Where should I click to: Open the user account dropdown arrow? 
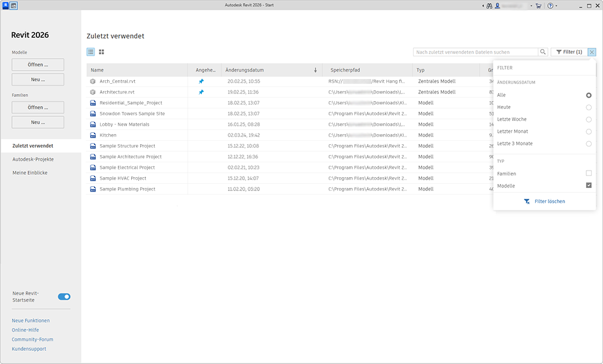[532, 6]
